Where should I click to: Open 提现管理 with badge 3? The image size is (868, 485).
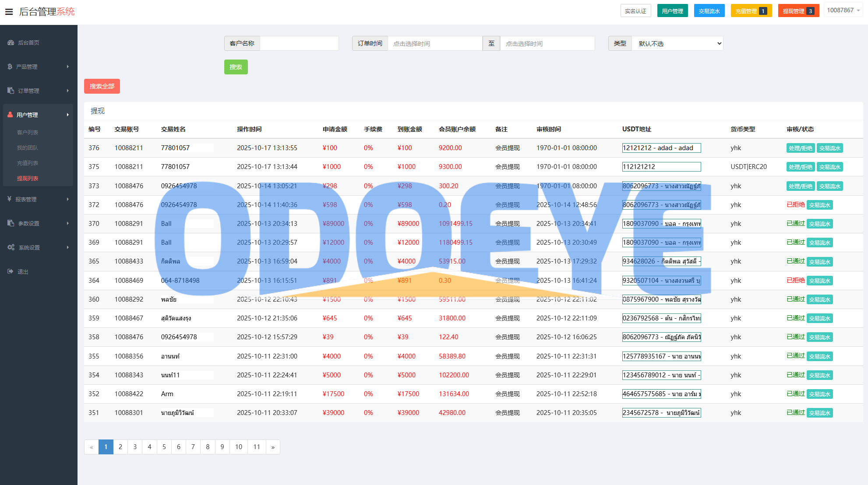tap(798, 11)
